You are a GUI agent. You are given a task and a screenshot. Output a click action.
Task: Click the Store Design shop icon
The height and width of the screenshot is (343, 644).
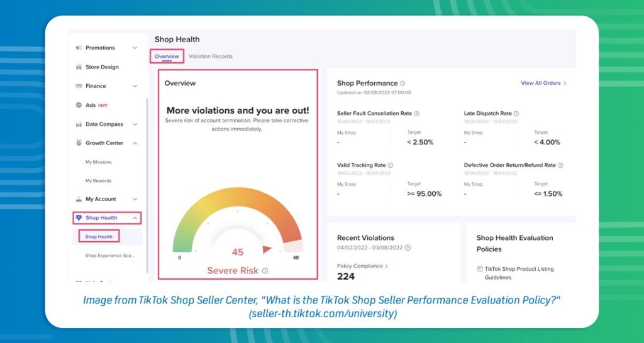tap(79, 67)
